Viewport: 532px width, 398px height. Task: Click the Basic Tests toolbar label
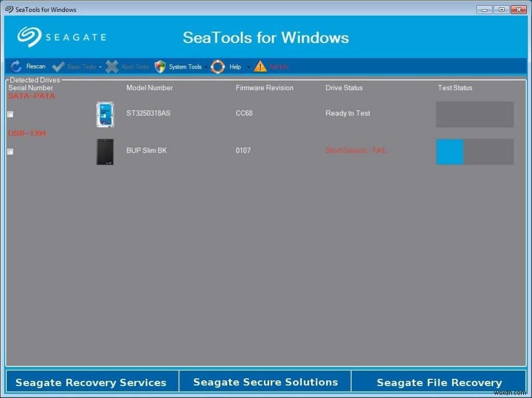tap(82, 67)
